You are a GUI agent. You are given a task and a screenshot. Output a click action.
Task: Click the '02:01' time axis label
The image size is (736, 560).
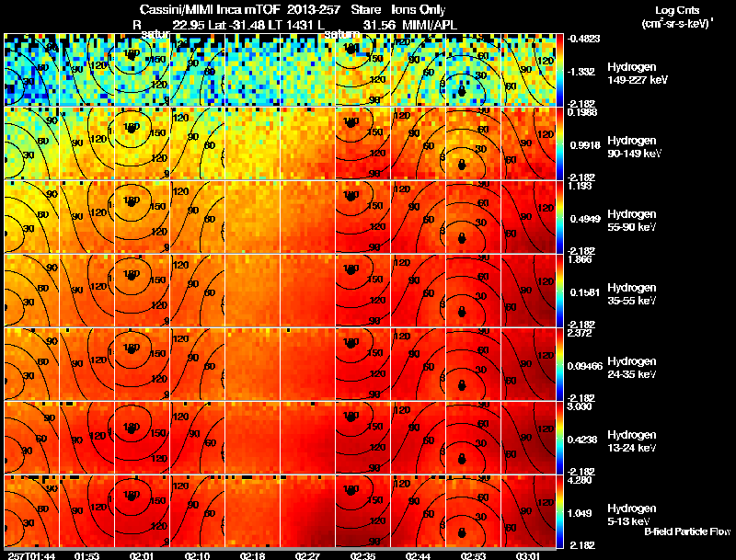click(x=142, y=555)
